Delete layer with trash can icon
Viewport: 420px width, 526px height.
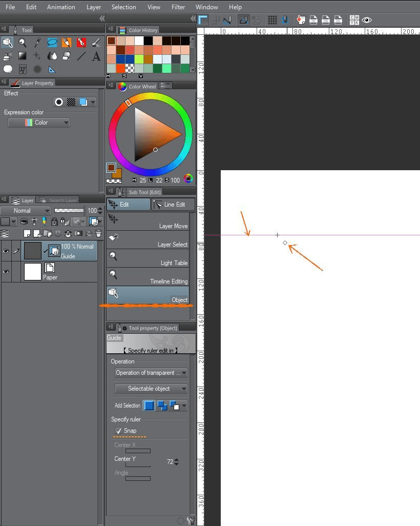coord(98,233)
